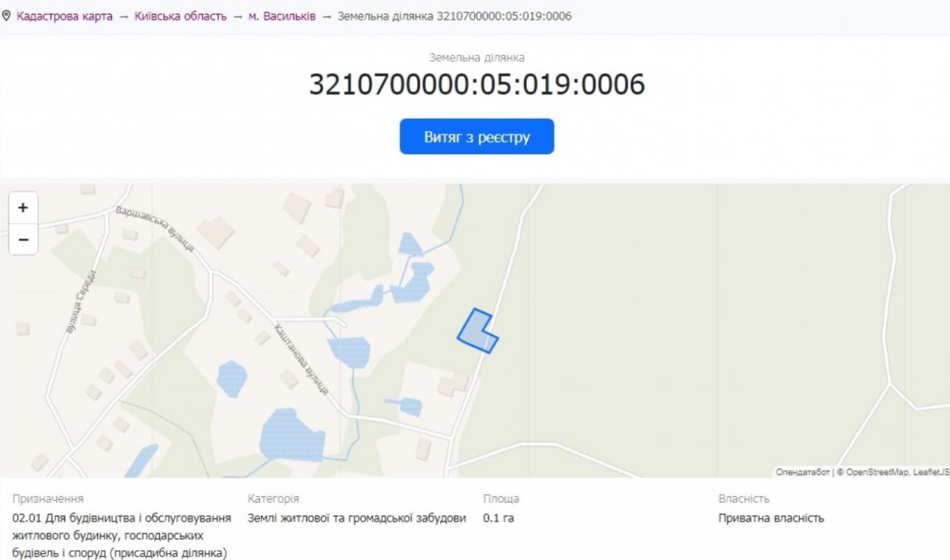Image resolution: width=950 pixels, height=560 pixels.
Task: Navigate to м. Васильків breadcrumb
Action: tap(282, 16)
